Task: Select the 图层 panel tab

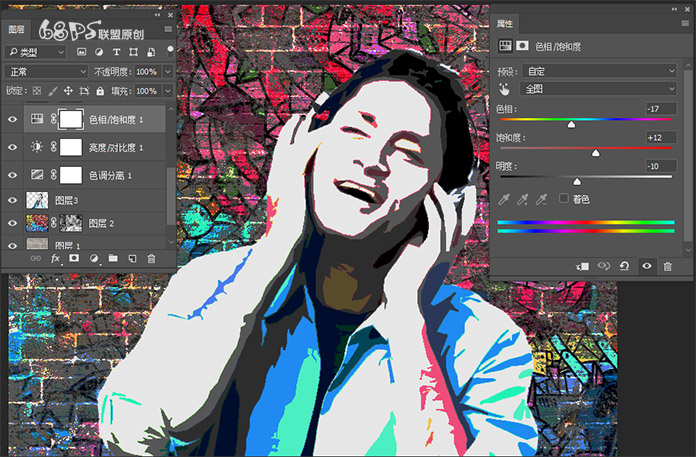Action: tap(16, 29)
